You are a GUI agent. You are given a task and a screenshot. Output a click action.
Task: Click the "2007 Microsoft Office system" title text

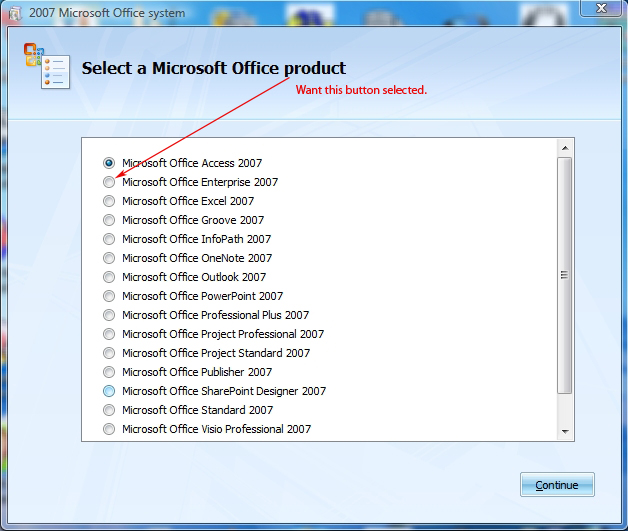click(x=107, y=13)
